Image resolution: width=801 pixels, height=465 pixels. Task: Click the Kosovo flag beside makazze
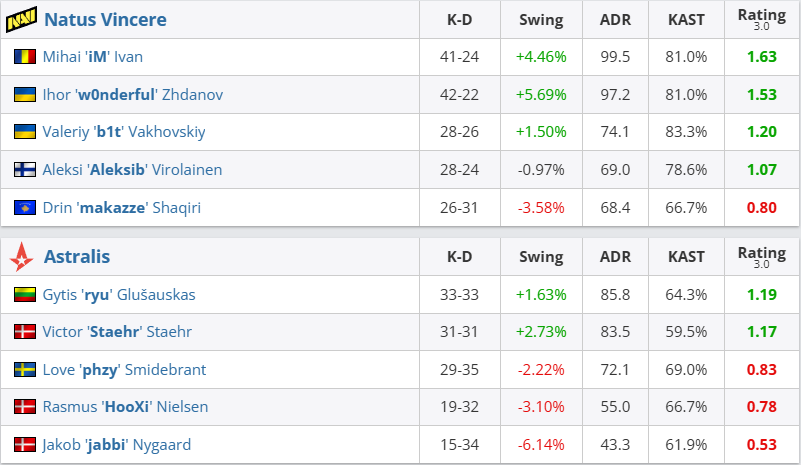coord(25,208)
